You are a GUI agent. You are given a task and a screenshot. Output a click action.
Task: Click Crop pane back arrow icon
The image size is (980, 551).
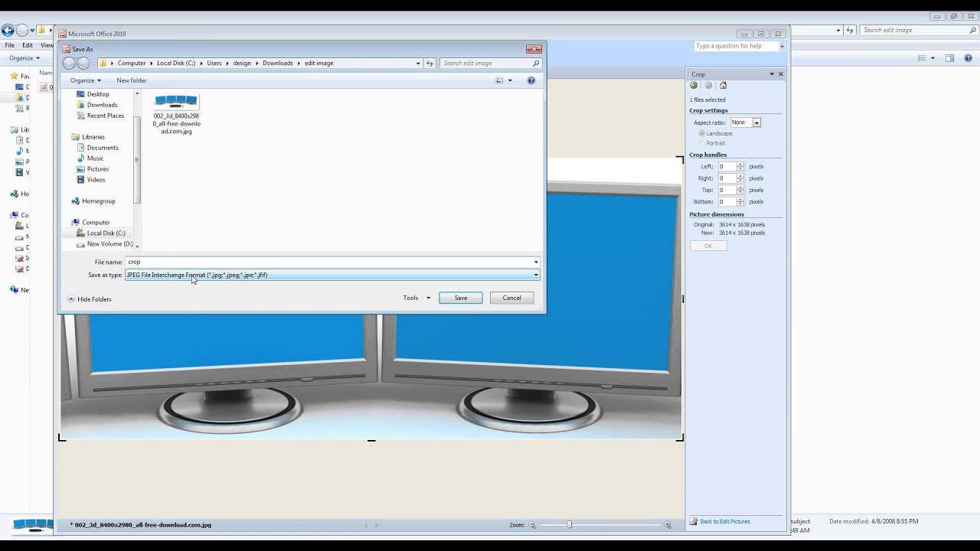[x=694, y=86]
